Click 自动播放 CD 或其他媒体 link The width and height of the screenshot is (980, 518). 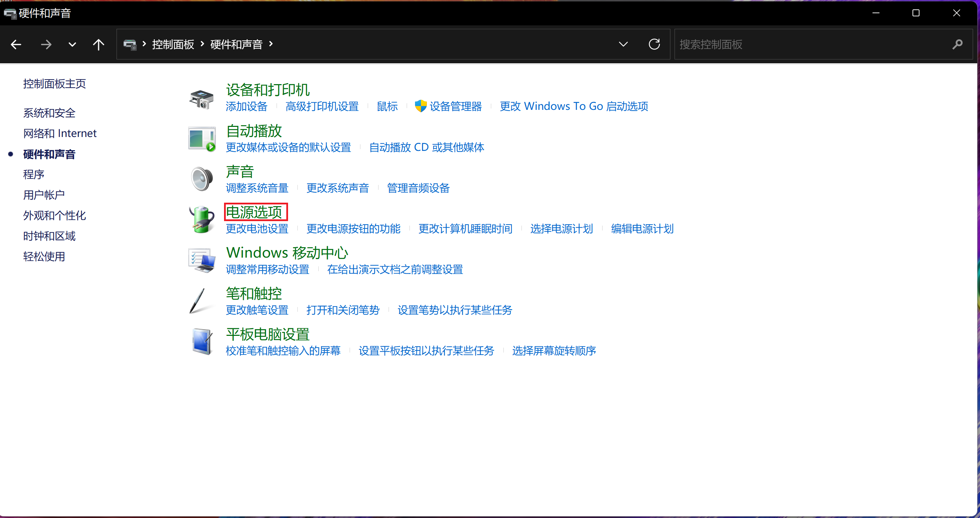tap(427, 147)
